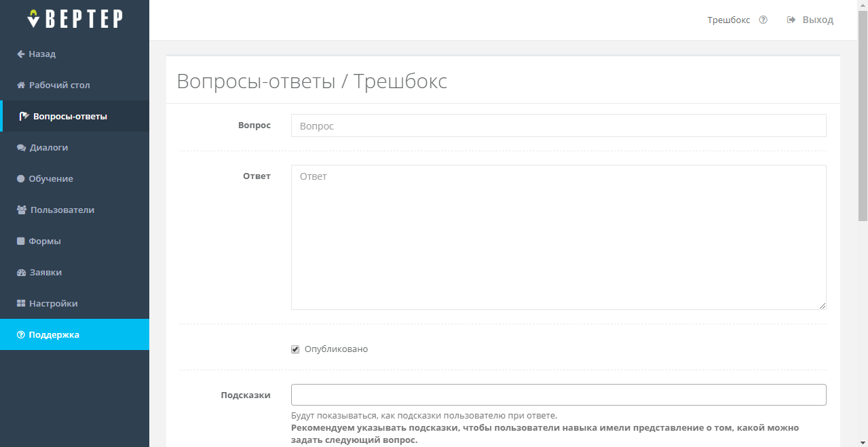Focus the Вопрос input field

559,125
